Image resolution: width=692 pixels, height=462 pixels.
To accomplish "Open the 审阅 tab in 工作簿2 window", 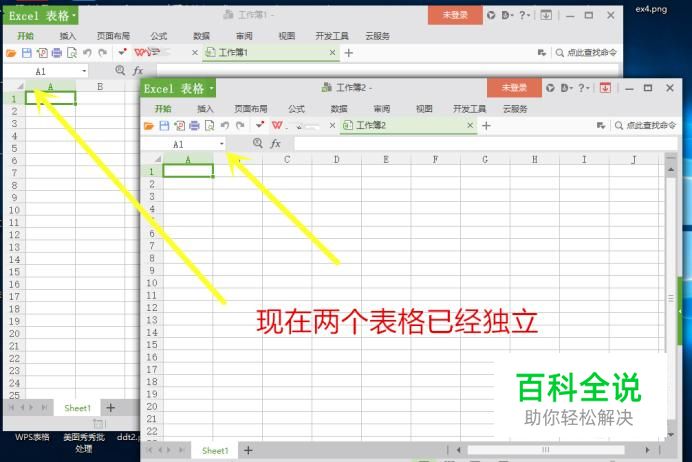I will (x=382, y=109).
